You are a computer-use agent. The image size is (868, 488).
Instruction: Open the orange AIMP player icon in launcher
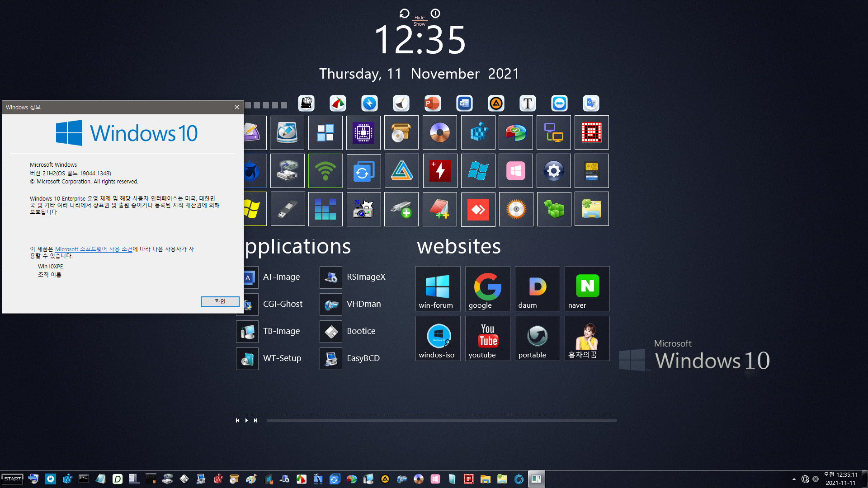pos(496,103)
